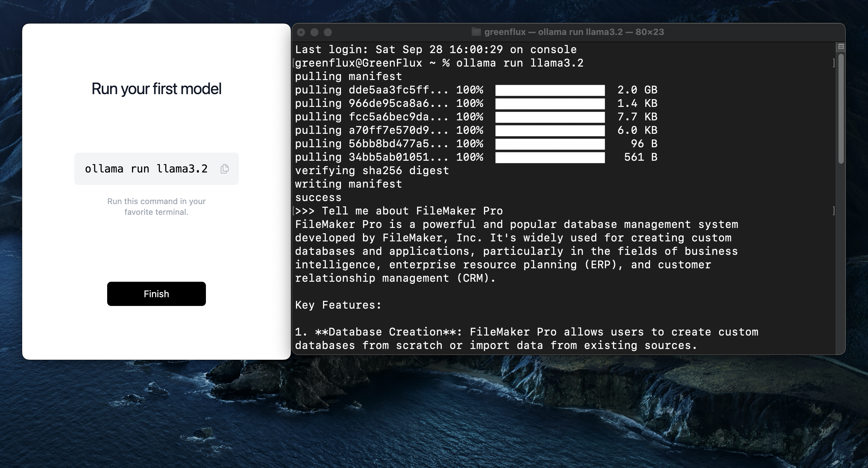Click the split pane icon in the terminal
Viewport: 868px width, 468px height.
(x=841, y=46)
